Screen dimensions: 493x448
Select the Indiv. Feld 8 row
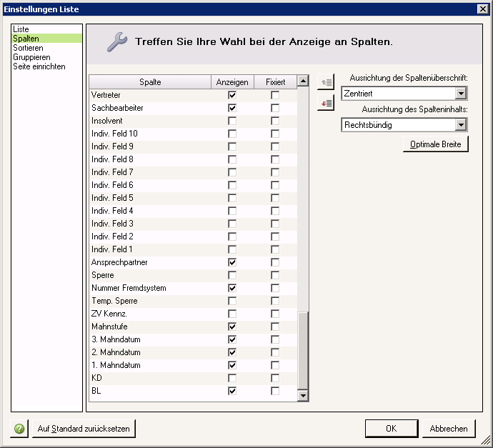click(193, 159)
